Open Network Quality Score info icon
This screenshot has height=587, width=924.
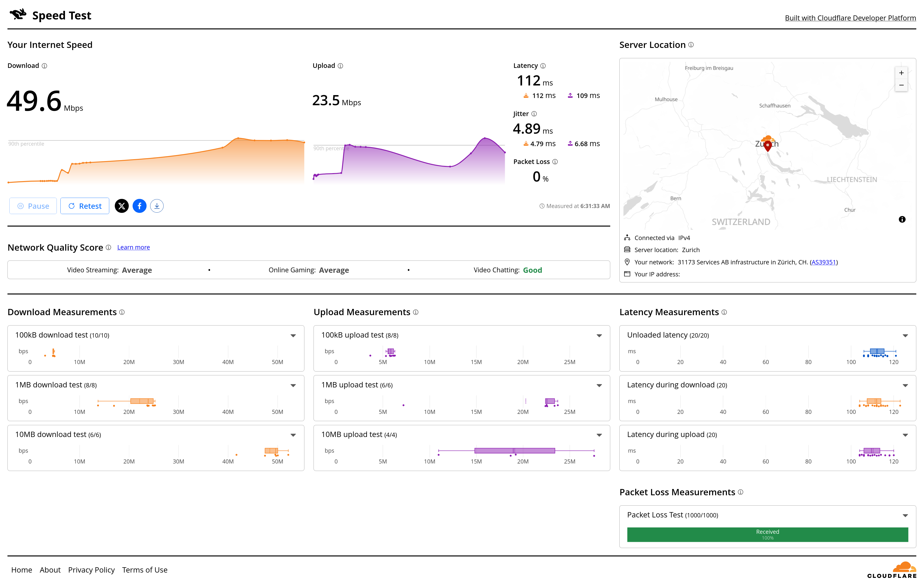109,247
